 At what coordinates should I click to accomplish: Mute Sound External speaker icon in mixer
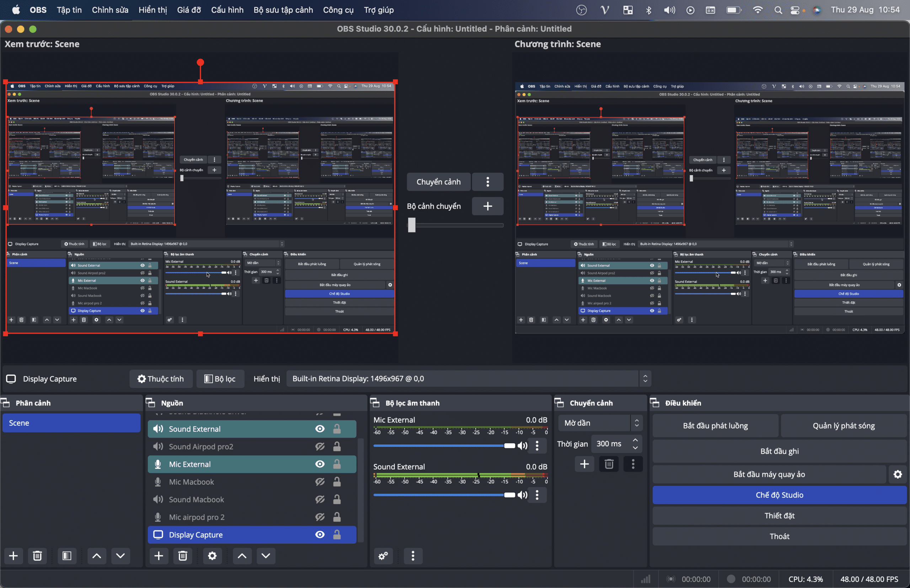pyautogui.click(x=522, y=495)
